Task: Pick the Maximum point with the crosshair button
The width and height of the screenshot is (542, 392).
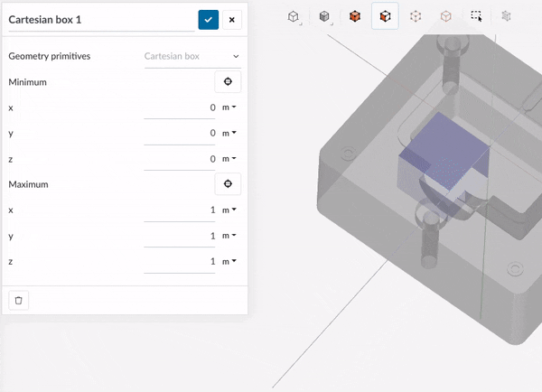Action: click(228, 184)
